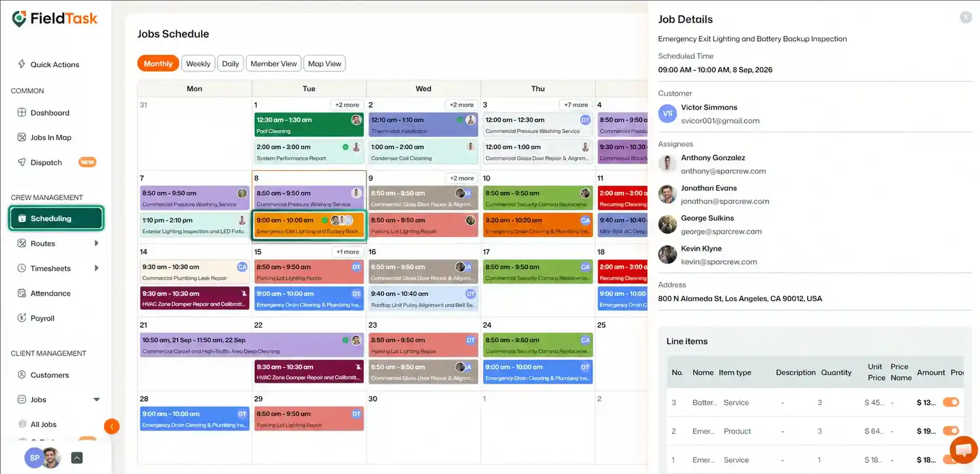This screenshot has width=980, height=474.
Task: Open Emergency Exit Lighting job on day 8
Action: click(x=309, y=225)
